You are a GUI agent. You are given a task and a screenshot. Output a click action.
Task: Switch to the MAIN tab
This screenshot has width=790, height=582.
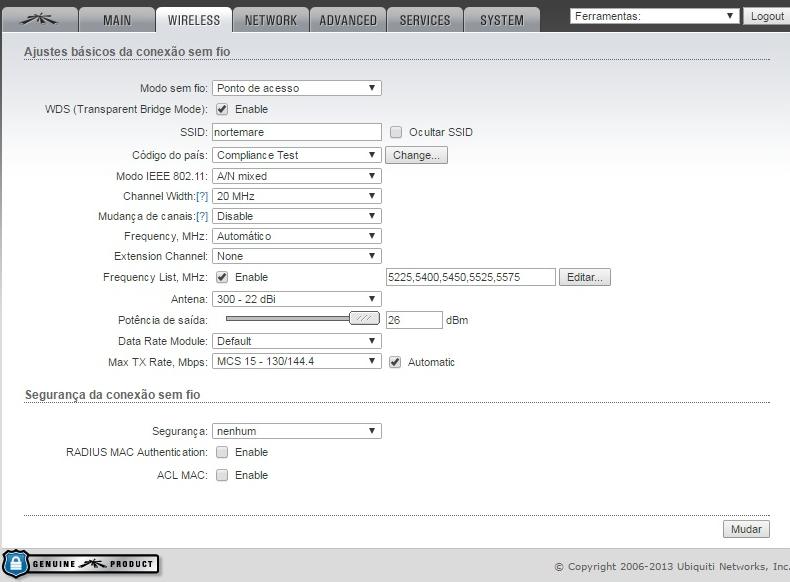click(x=117, y=20)
